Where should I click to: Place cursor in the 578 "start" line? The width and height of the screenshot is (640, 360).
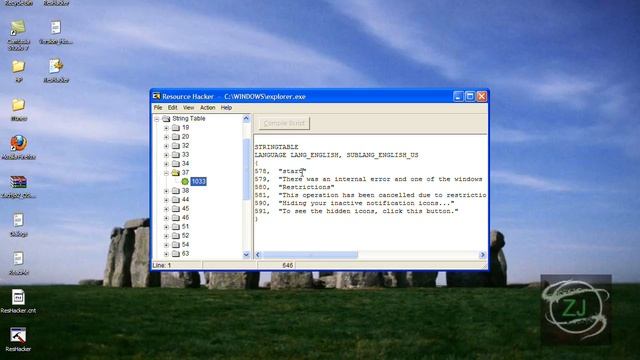click(280, 171)
